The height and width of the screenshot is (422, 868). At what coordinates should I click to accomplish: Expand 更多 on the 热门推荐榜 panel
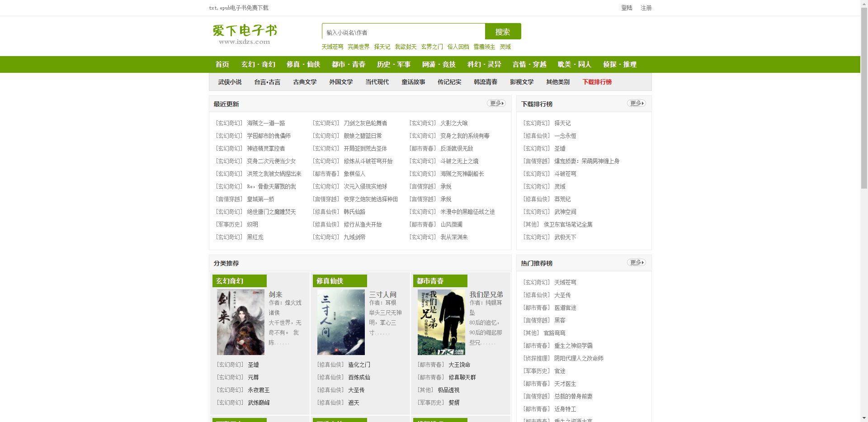tap(637, 262)
